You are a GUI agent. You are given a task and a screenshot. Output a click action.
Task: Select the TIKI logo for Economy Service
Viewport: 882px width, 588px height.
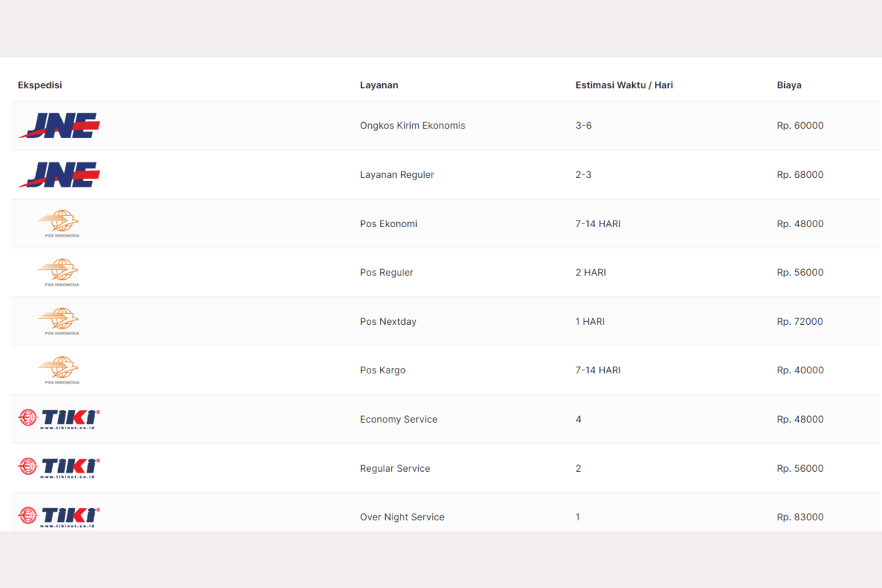pos(59,420)
